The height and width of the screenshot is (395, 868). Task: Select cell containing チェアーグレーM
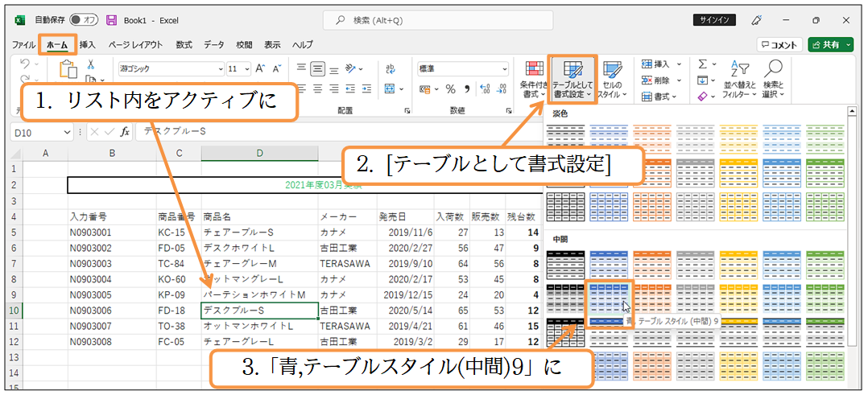coord(259,263)
